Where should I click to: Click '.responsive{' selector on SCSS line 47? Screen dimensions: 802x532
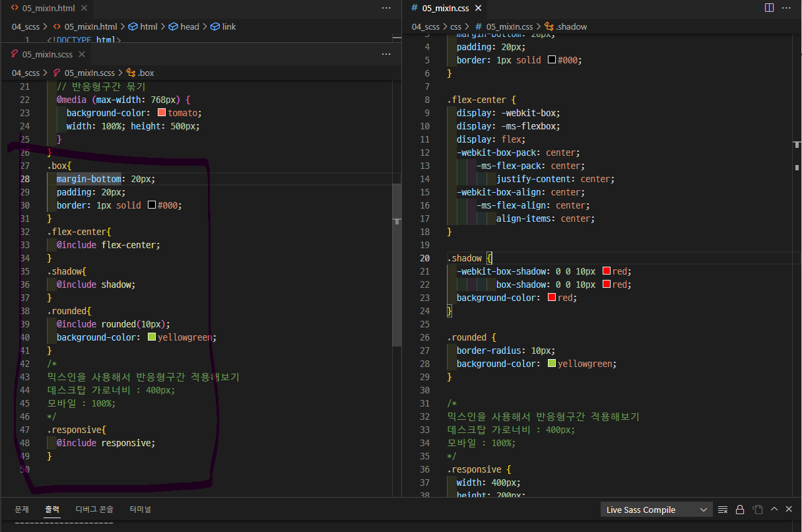76,430
